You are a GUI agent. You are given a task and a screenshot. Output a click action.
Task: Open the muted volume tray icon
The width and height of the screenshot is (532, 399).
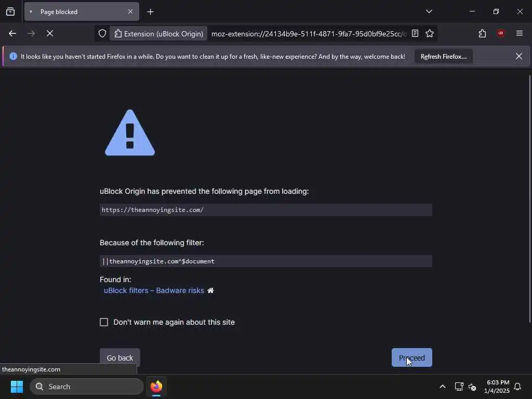(472, 387)
